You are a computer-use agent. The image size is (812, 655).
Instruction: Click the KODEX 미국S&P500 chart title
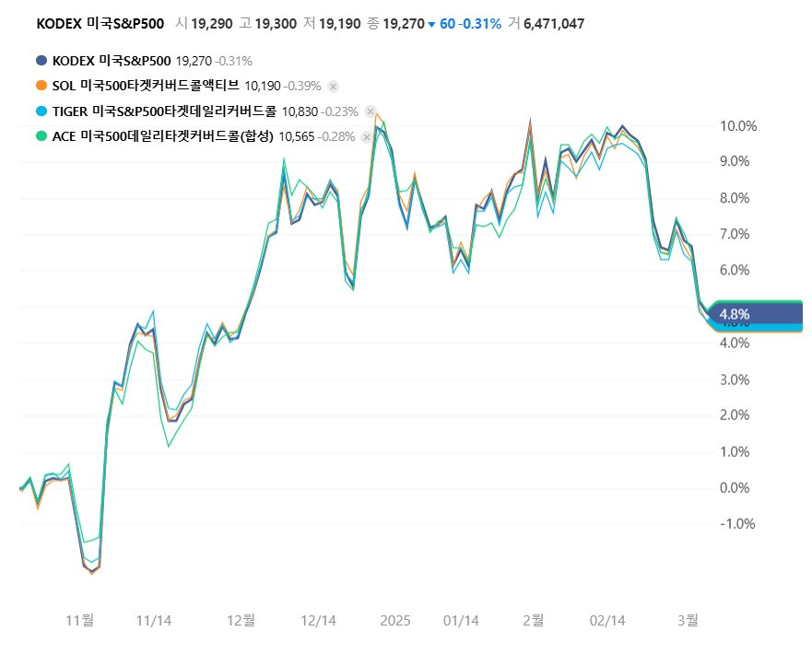(100, 24)
